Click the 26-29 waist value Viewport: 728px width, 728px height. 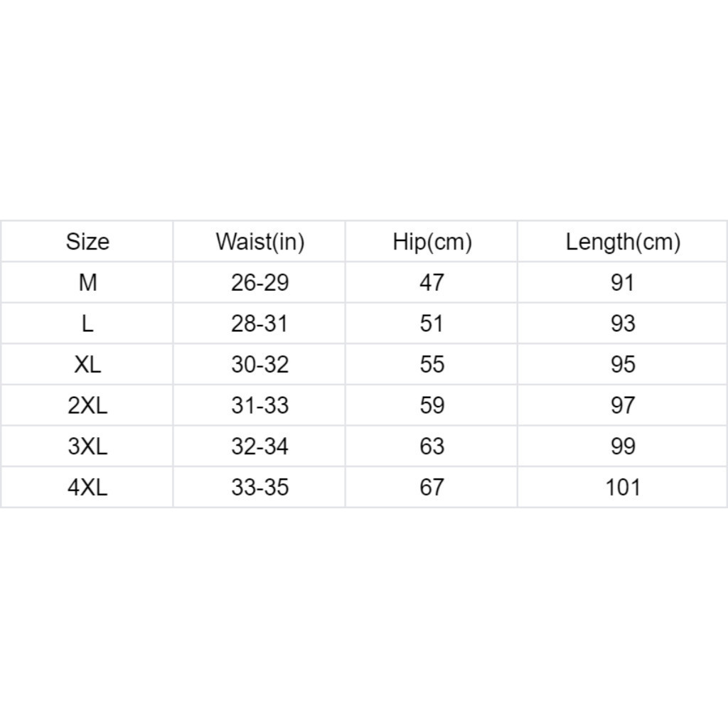pyautogui.click(x=259, y=283)
